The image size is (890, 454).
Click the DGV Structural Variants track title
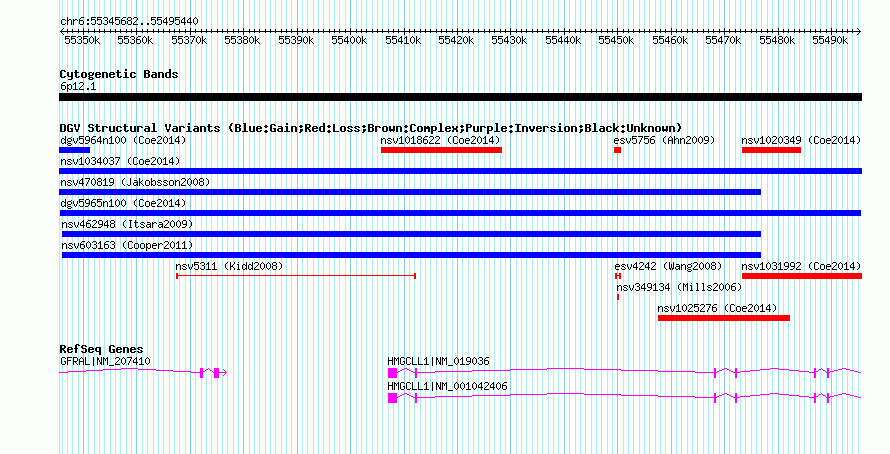click(x=371, y=128)
